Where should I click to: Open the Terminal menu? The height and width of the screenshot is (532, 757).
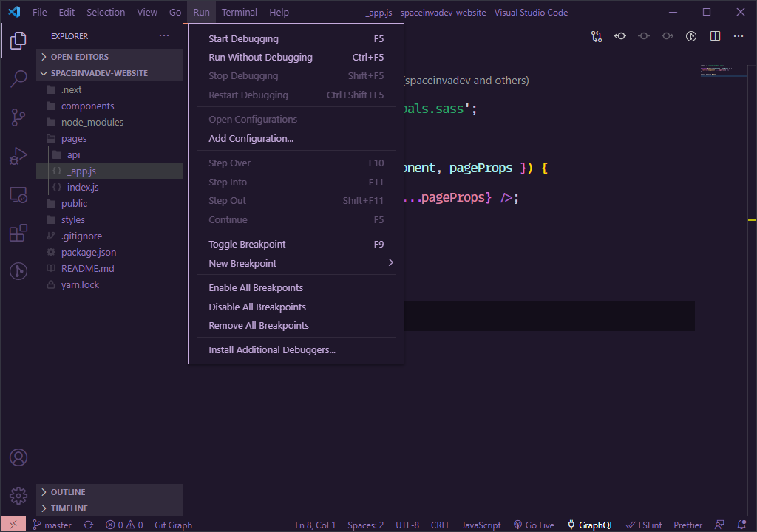(x=240, y=12)
